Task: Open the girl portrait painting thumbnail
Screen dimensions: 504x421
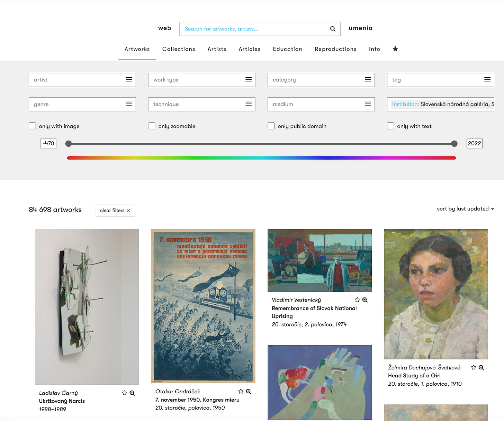Action: [x=436, y=294]
